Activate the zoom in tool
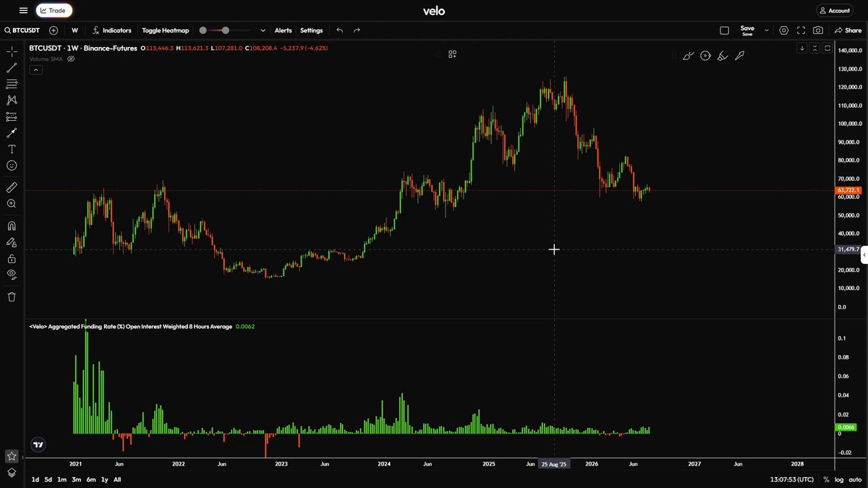The image size is (868, 488). [x=12, y=204]
